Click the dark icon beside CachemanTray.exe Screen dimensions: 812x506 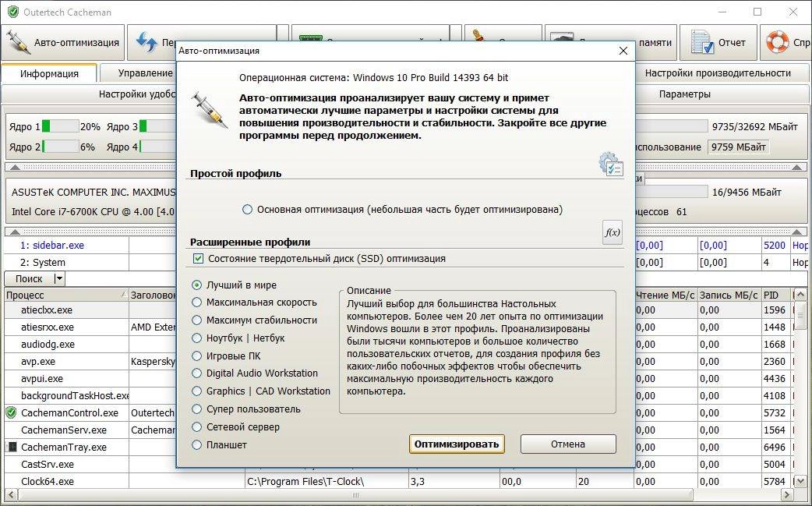tap(12, 447)
